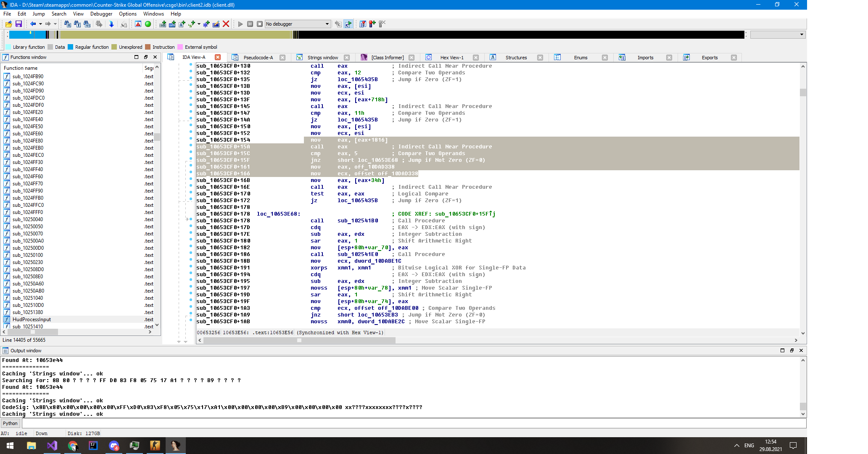
Task: Switch to the Pseudocode-A tab
Action: 258,58
